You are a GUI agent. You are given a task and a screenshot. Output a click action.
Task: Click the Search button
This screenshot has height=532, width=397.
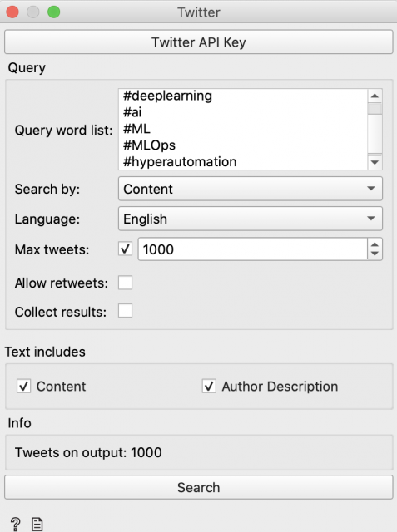click(199, 488)
